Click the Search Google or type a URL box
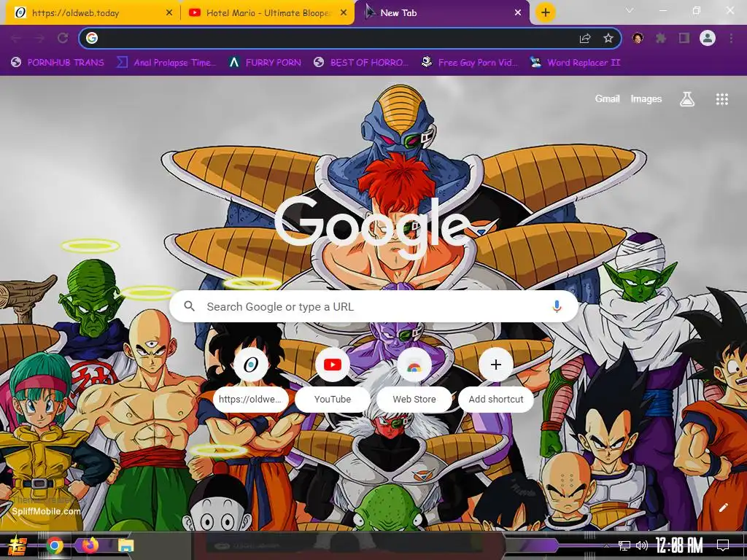The image size is (747, 560). coord(374,306)
